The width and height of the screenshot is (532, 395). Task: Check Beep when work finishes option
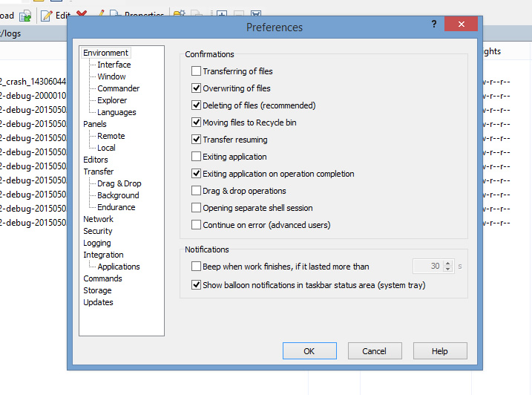click(x=197, y=267)
